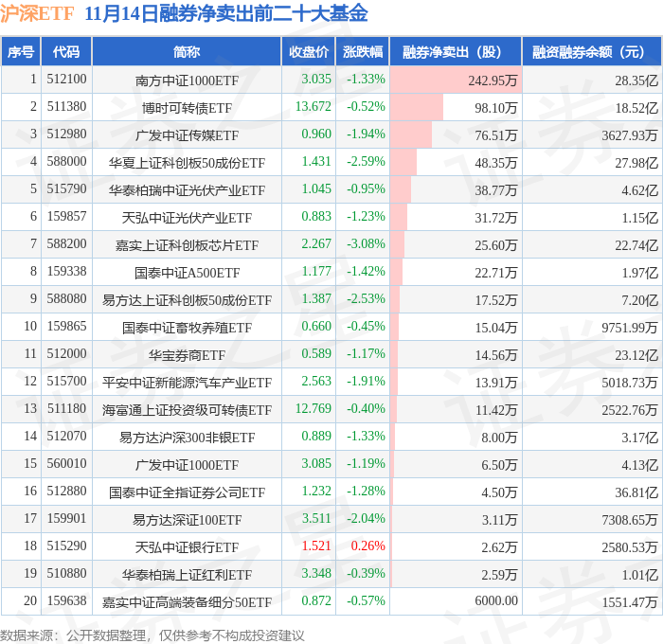Viewport: 663px width, 644px height.
Task: Click fund code 510880
Action: (66, 574)
